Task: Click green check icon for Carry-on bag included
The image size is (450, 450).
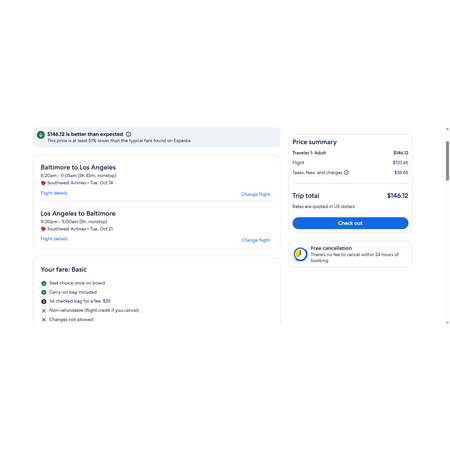Action: [44, 292]
